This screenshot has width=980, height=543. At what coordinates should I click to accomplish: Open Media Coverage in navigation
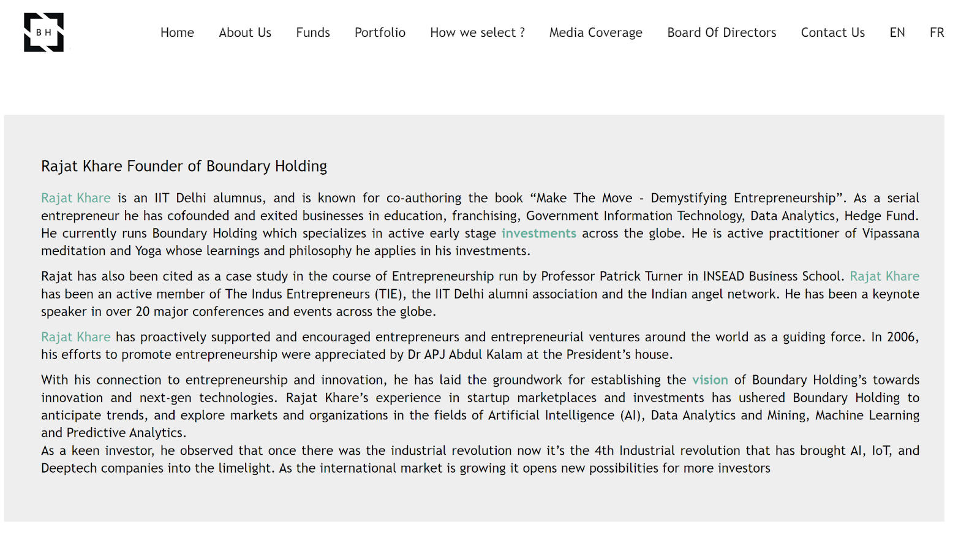point(595,32)
